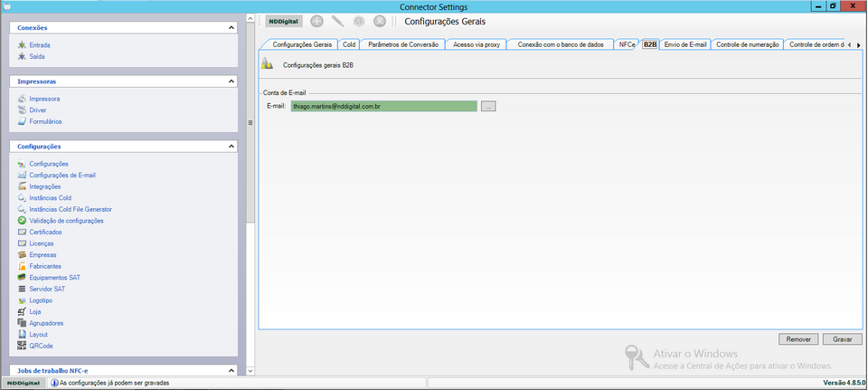Switch to the NFCe tab
The width and height of the screenshot is (868, 390).
627,45
